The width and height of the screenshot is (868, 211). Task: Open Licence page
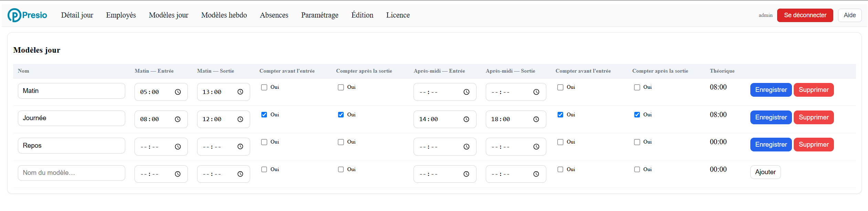pyautogui.click(x=398, y=15)
